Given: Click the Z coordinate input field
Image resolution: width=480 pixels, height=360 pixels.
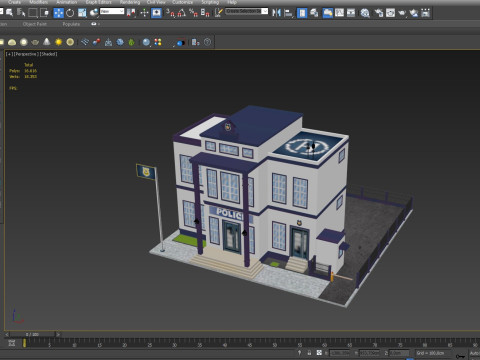Looking at the screenshot, I should 399,353.
